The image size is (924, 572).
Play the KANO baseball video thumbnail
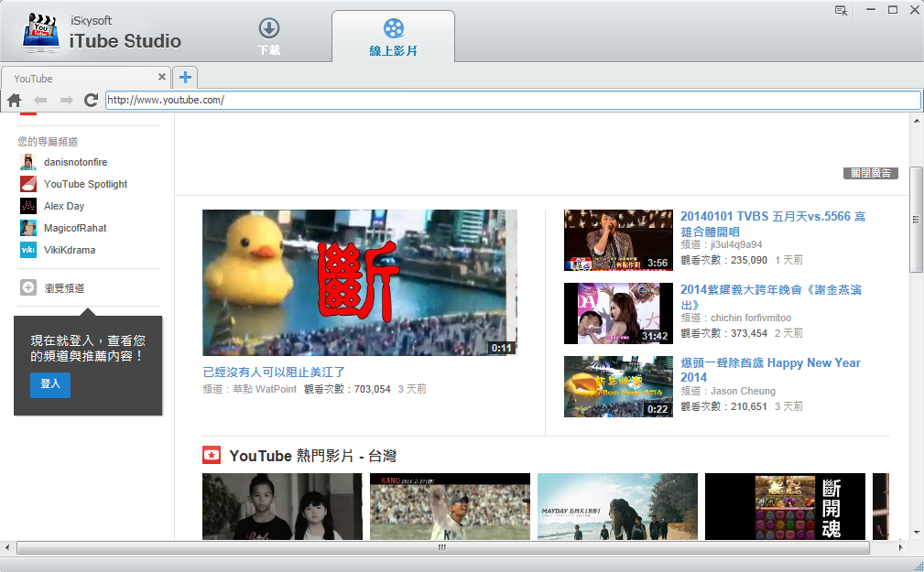coord(450,507)
